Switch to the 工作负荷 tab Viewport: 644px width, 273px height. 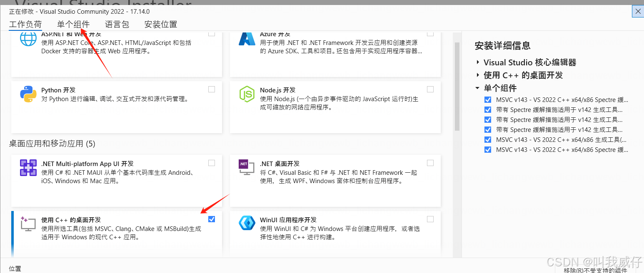point(25,25)
